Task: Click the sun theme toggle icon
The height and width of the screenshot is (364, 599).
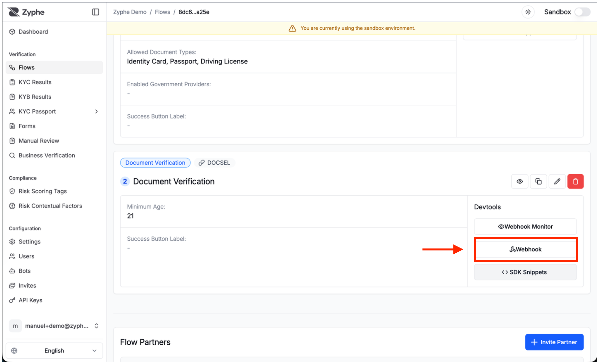Action: [x=528, y=12]
